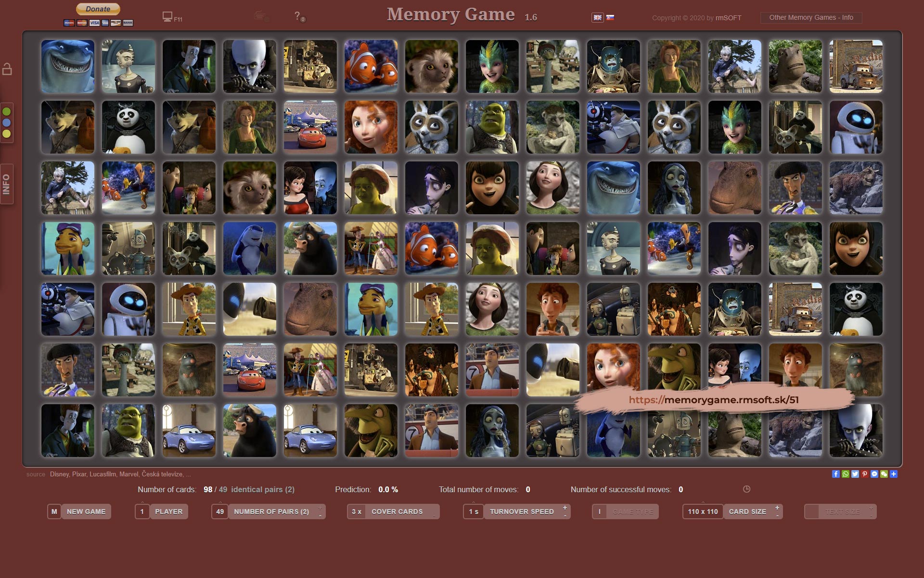Click the lock icon on left edge
This screenshot has width=924, height=578.
(7, 69)
